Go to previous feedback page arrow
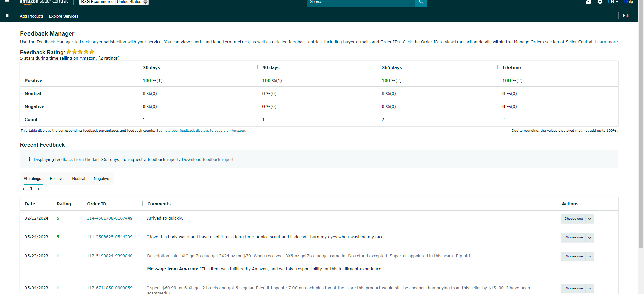The image size is (644, 294). (24, 189)
